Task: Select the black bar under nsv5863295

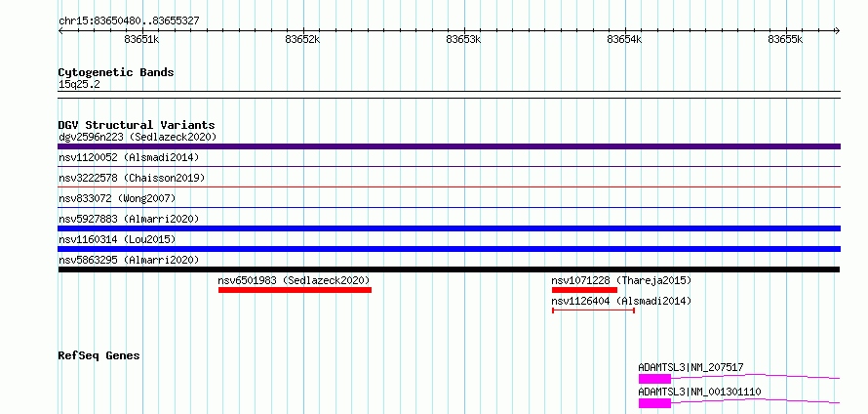Action: 449,269
